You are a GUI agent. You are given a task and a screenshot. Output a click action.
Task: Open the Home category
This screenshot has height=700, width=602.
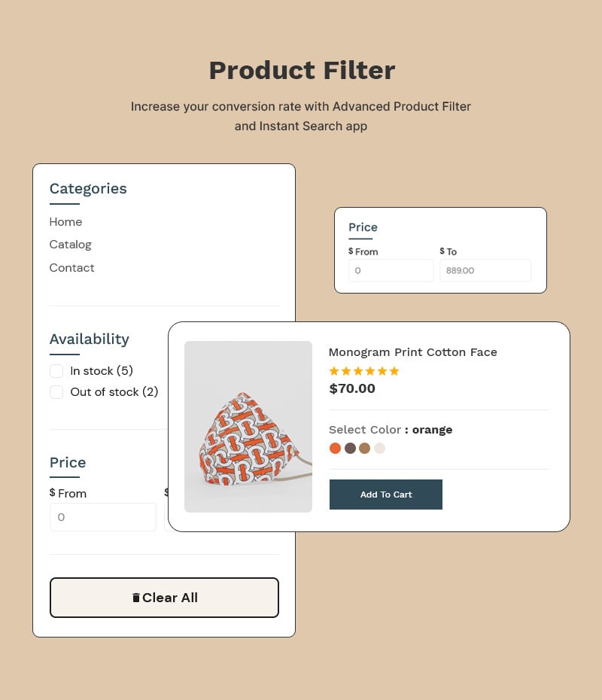pos(65,222)
